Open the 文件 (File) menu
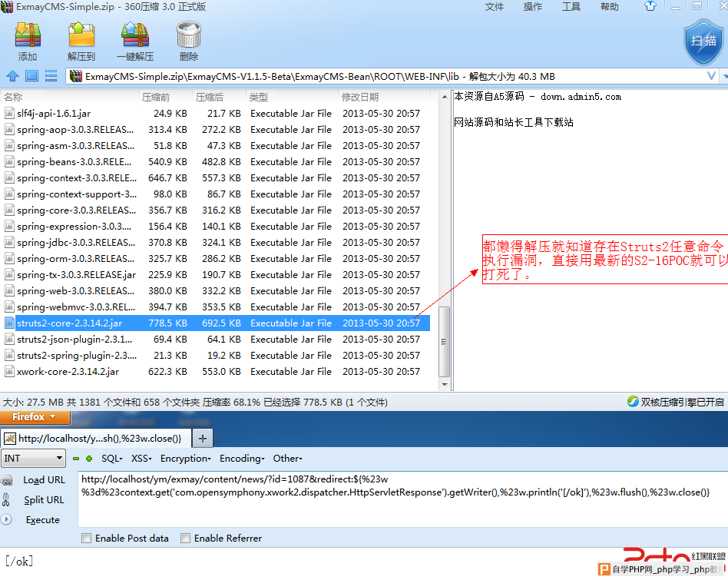This screenshot has width=728, height=580. coord(495,6)
